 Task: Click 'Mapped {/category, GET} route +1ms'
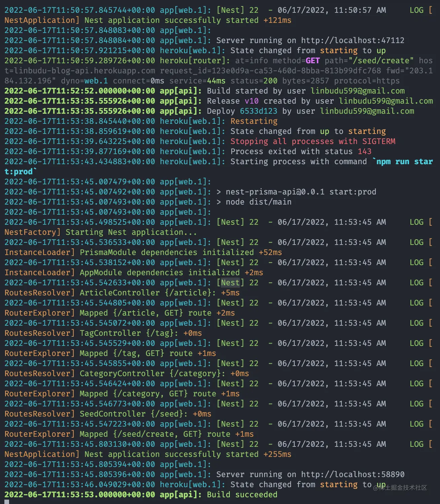click(x=160, y=394)
